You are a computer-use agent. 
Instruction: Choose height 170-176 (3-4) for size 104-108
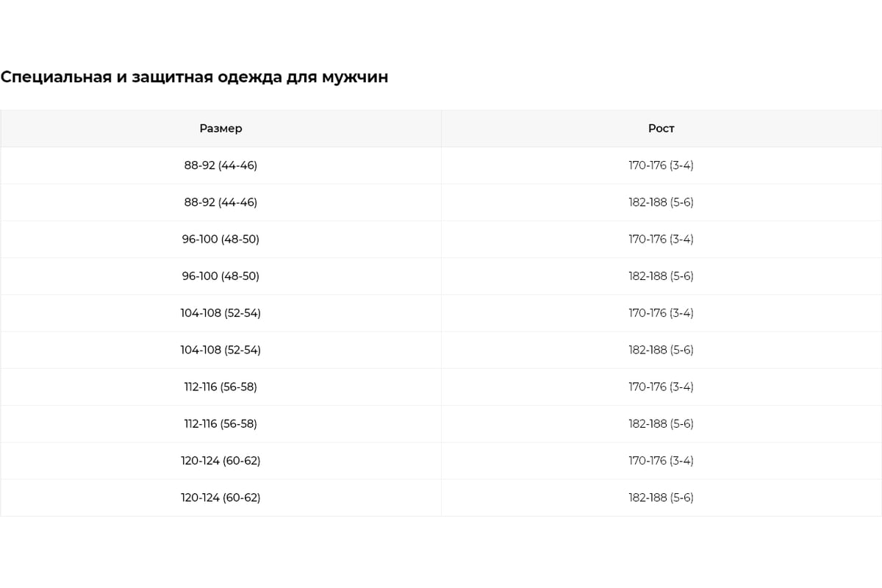point(661,313)
